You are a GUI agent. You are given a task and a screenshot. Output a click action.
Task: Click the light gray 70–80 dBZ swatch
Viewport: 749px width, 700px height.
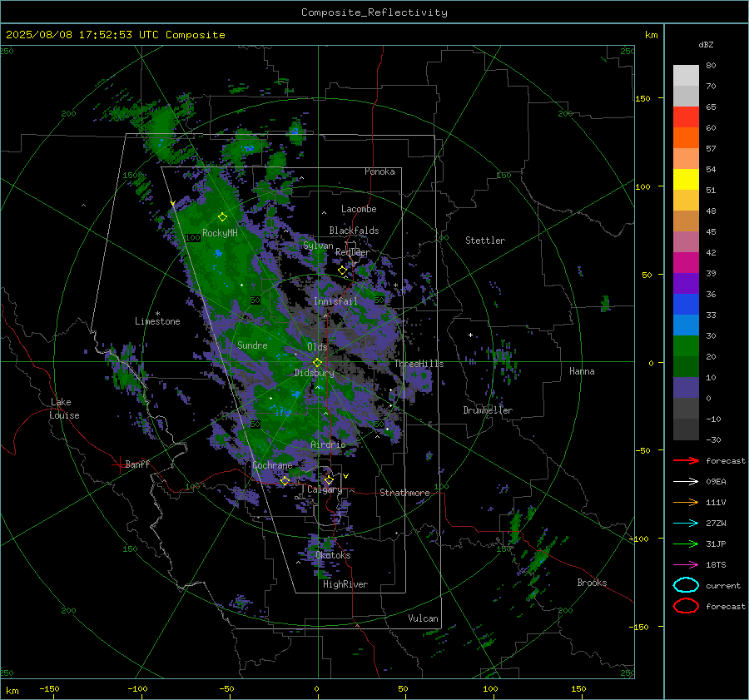686,76
